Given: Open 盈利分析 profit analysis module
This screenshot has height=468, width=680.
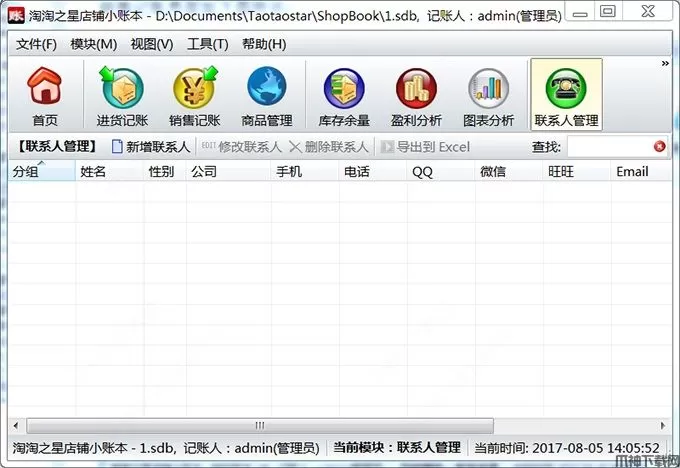Looking at the screenshot, I should point(416,96).
